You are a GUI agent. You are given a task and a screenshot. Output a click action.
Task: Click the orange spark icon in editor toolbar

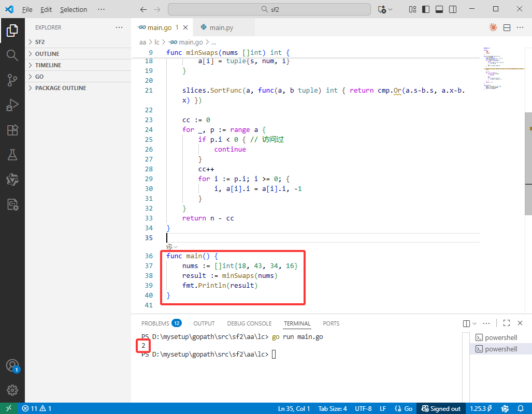click(x=493, y=27)
